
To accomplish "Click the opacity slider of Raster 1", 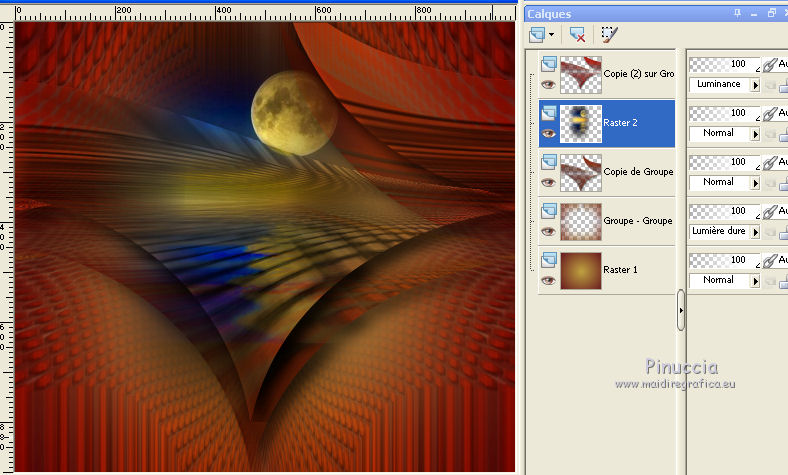I will (x=724, y=260).
